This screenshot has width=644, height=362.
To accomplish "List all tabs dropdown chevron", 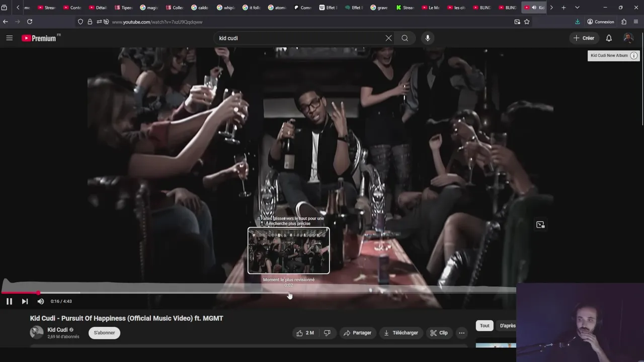I will [x=577, y=8].
